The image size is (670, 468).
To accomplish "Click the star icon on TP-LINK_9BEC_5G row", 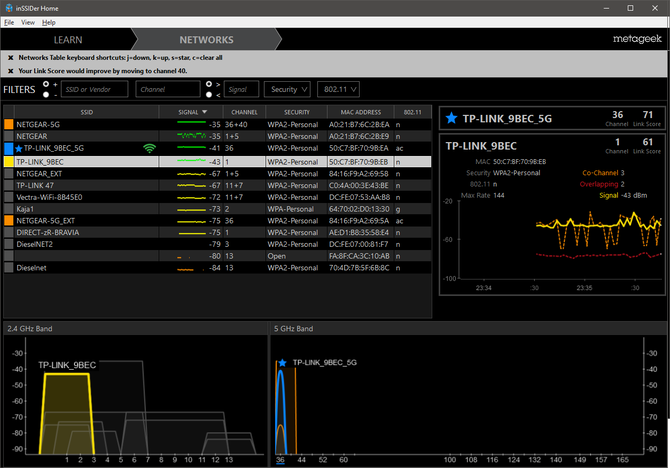I will point(19,149).
